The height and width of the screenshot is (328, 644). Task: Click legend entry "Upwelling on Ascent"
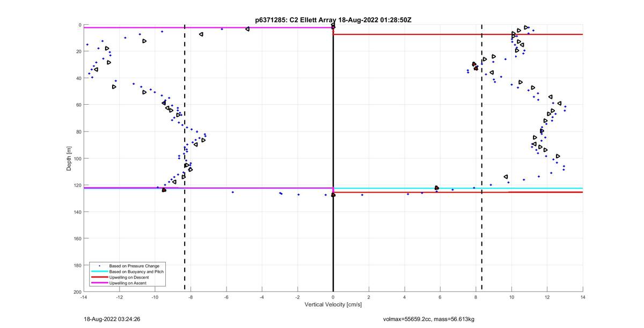pyautogui.click(x=128, y=283)
